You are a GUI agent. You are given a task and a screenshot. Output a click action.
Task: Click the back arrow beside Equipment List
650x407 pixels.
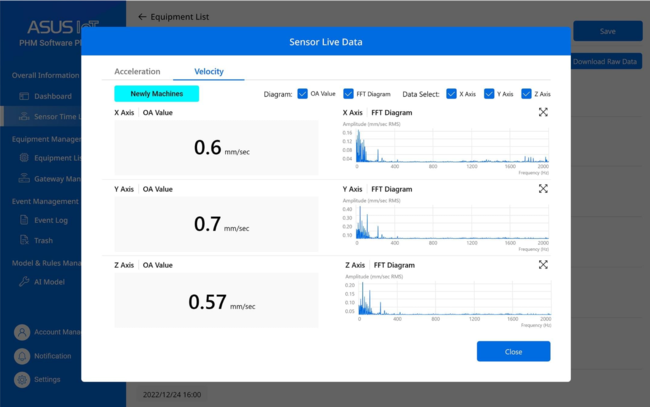(141, 17)
